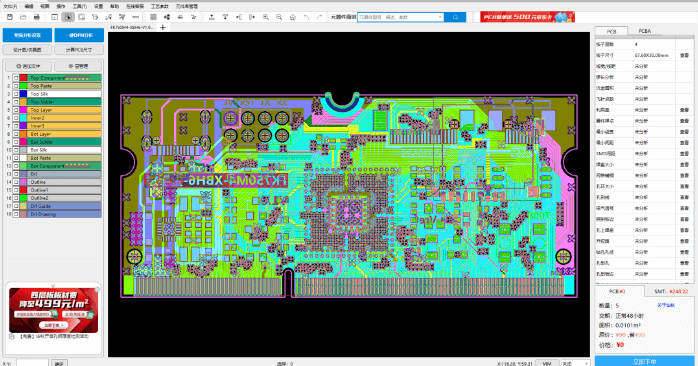
Task: Select the Bot Silk layer row
Action: (64, 150)
